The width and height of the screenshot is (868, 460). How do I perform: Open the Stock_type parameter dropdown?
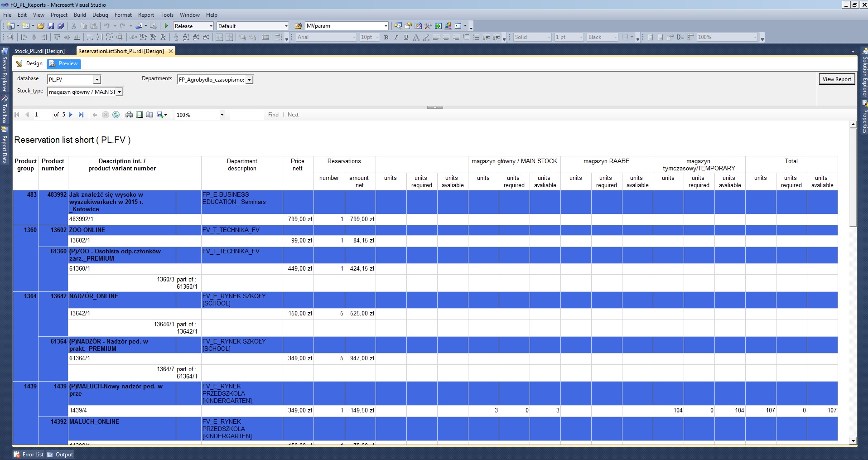(x=119, y=92)
